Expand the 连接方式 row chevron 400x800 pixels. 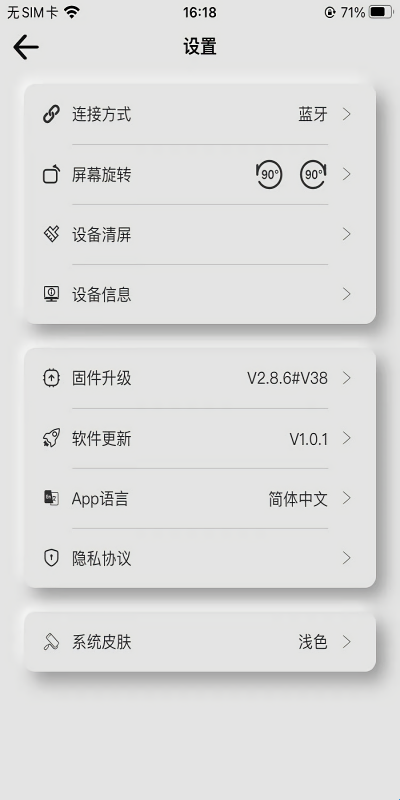[x=347, y=114]
